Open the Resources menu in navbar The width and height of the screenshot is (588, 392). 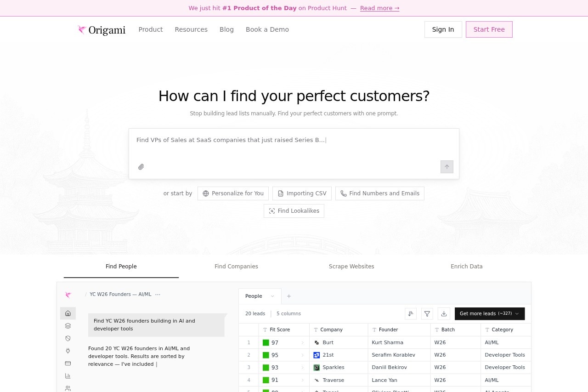pos(191,29)
